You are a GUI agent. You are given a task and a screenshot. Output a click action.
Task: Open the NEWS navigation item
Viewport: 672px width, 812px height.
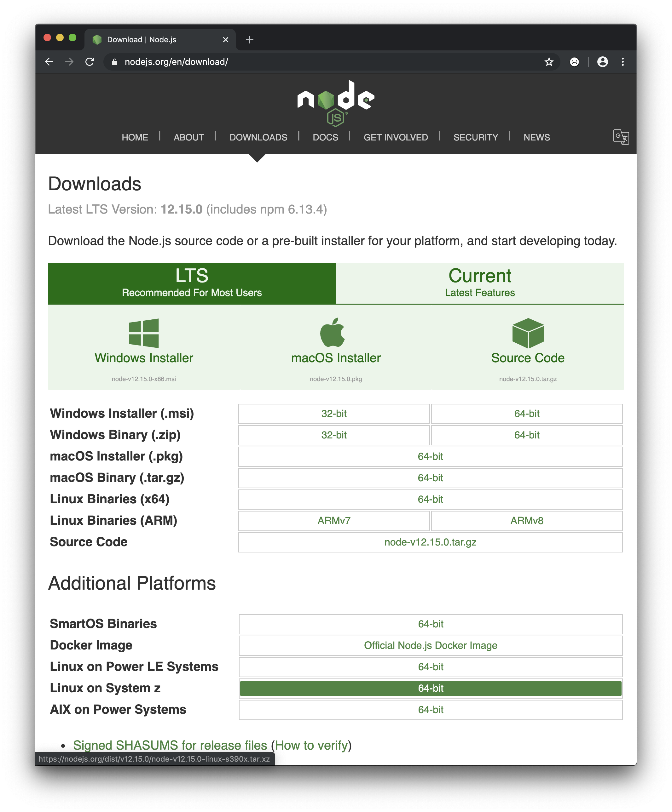pyautogui.click(x=536, y=137)
